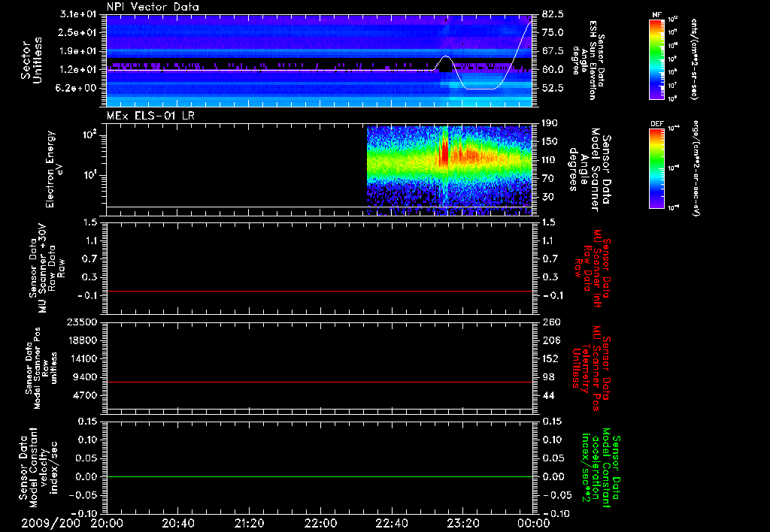This screenshot has width=770, height=532.
Task: Click the 52.5 sun elevation tick label
Action: tap(553, 89)
